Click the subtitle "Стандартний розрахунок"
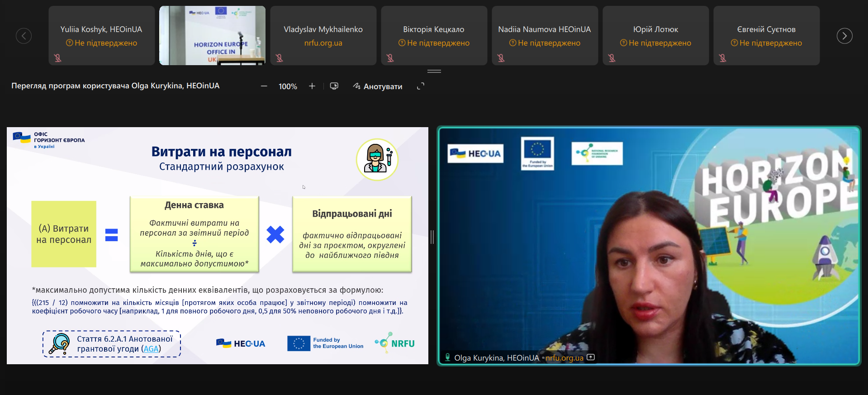The width and height of the screenshot is (868, 395). (222, 167)
